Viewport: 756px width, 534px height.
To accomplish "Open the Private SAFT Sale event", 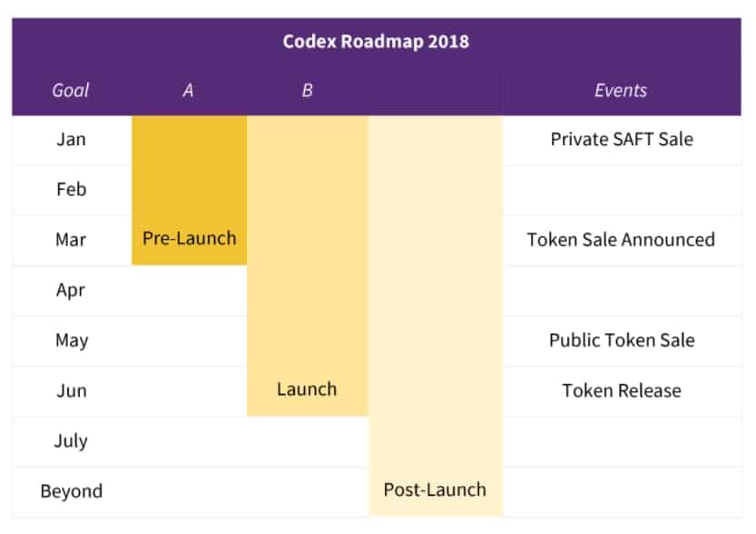I will pos(622,139).
